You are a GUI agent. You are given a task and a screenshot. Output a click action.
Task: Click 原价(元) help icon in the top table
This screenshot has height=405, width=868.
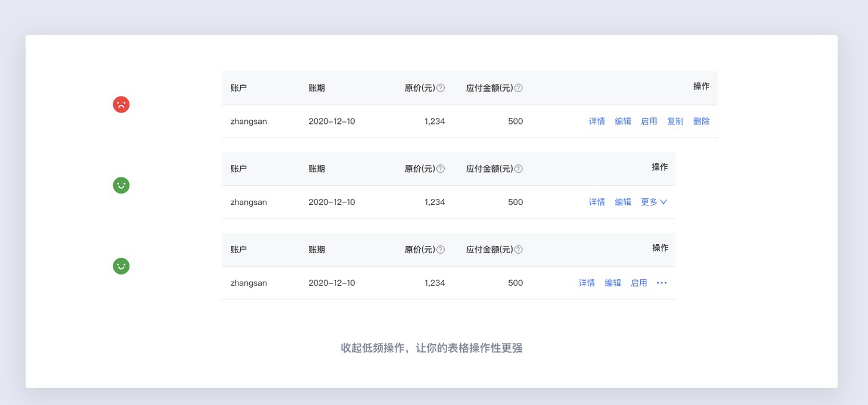coord(441,88)
